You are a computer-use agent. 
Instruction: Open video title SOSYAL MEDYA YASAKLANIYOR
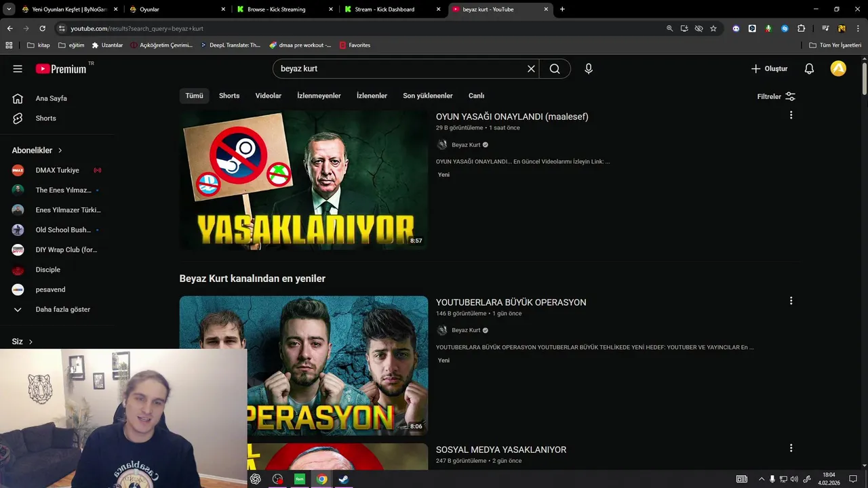pos(501,449)
